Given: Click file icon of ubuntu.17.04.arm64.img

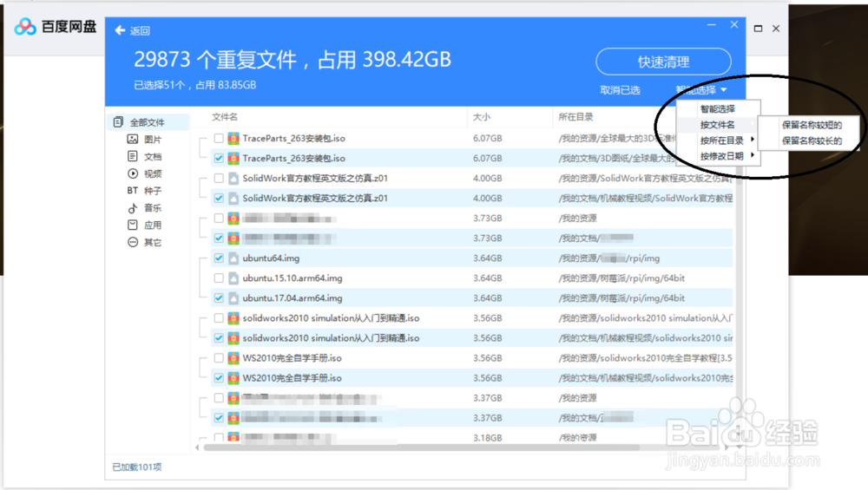Looking at the screenshot, I should (x=233, y=298).
